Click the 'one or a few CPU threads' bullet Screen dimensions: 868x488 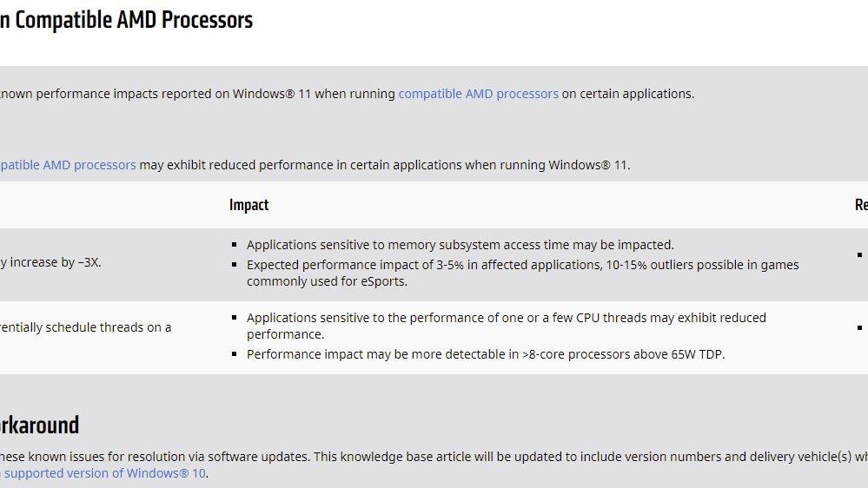tap(506, 318)
